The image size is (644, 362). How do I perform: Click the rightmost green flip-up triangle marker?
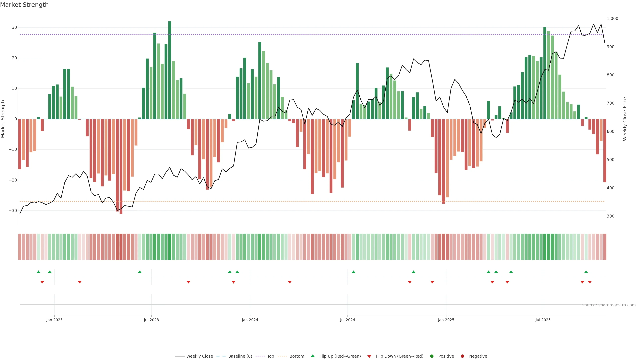(586, 272)
